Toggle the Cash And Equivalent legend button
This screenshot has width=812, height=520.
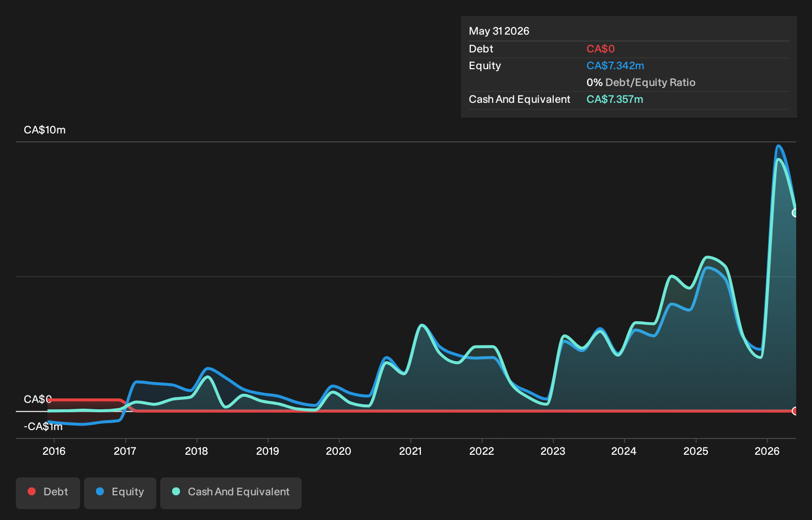point(231,493)
